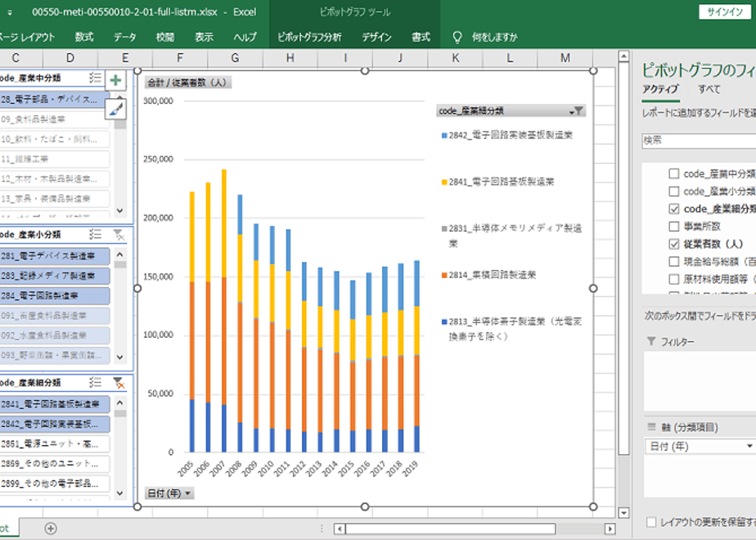Select legend marker for 2814_集積回路製造業
This screenshot has width=756, height=540.
[444, 275]
